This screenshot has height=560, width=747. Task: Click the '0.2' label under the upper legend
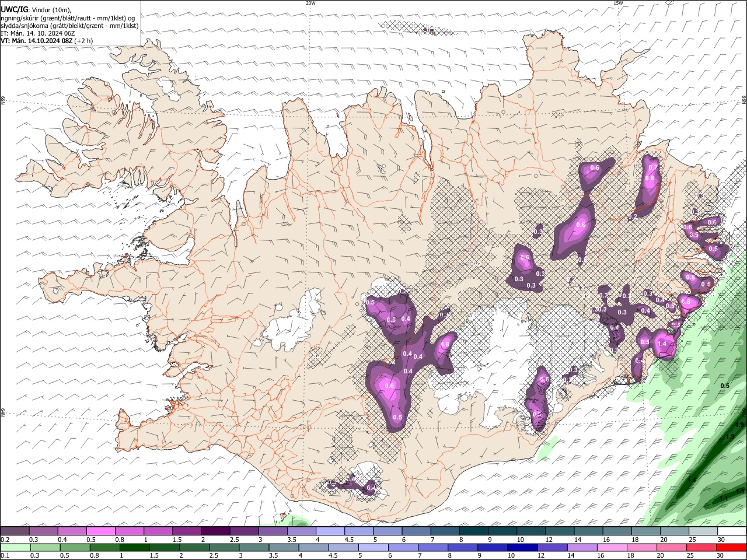pos(5,540)
